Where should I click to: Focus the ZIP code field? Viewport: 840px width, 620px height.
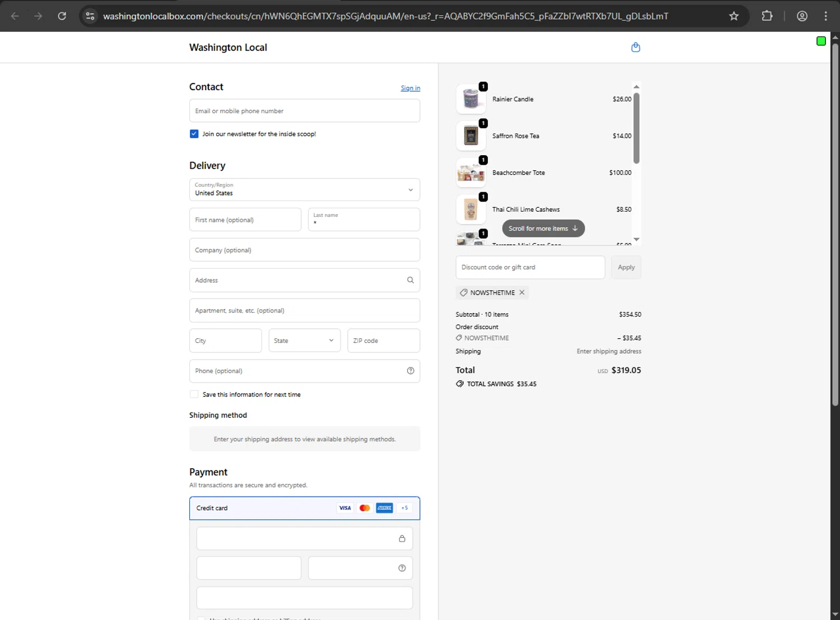tap(384, 341)
